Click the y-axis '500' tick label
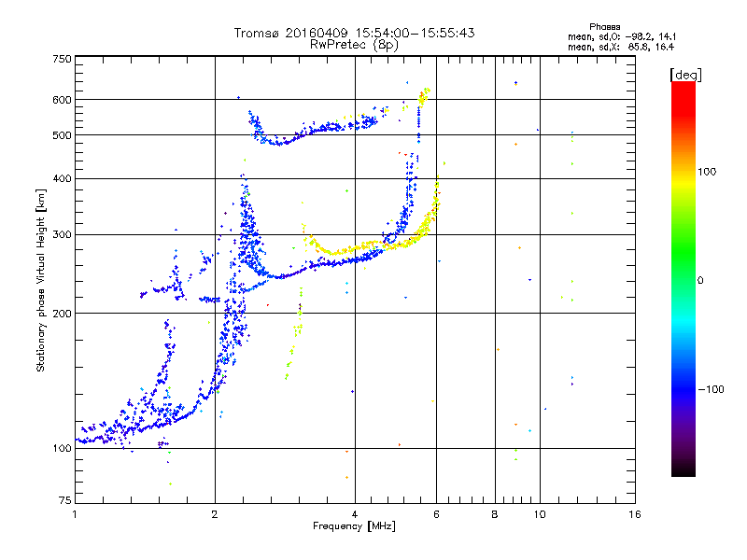 [62, 135]
